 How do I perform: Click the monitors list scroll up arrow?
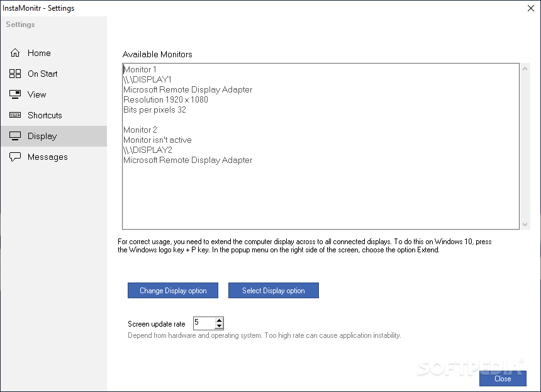[x=525, y=69]
